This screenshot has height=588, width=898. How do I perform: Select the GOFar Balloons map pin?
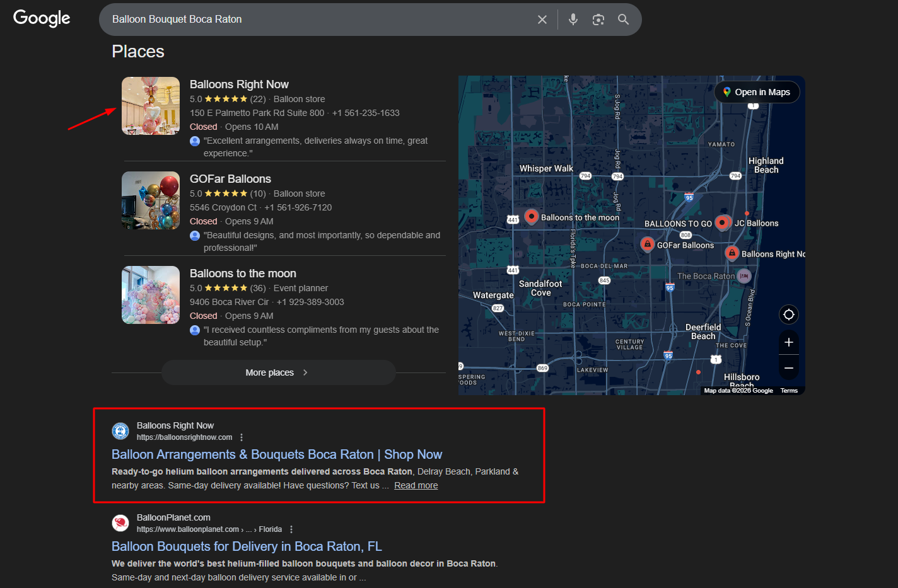point(647,244)
